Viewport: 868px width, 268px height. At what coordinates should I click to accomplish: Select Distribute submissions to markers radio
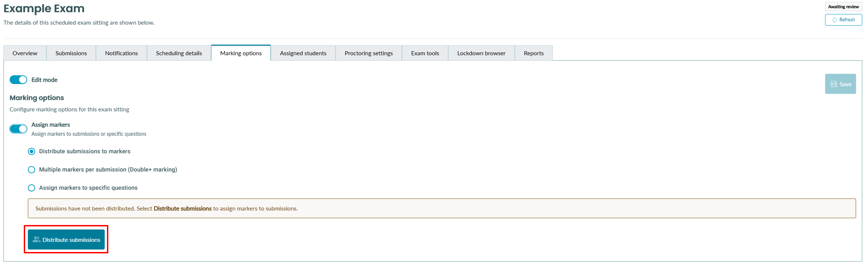coord(32,151)
